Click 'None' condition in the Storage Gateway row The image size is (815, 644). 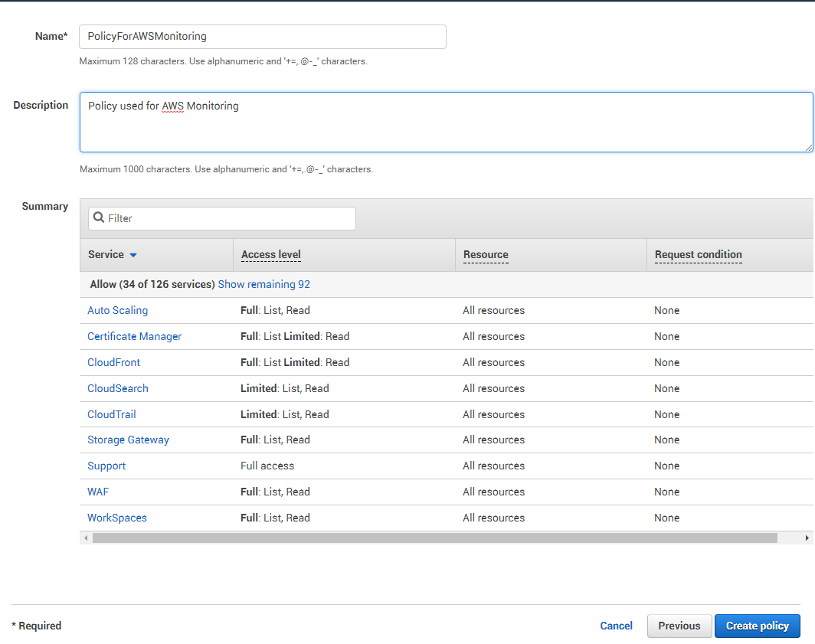[667, 440]
